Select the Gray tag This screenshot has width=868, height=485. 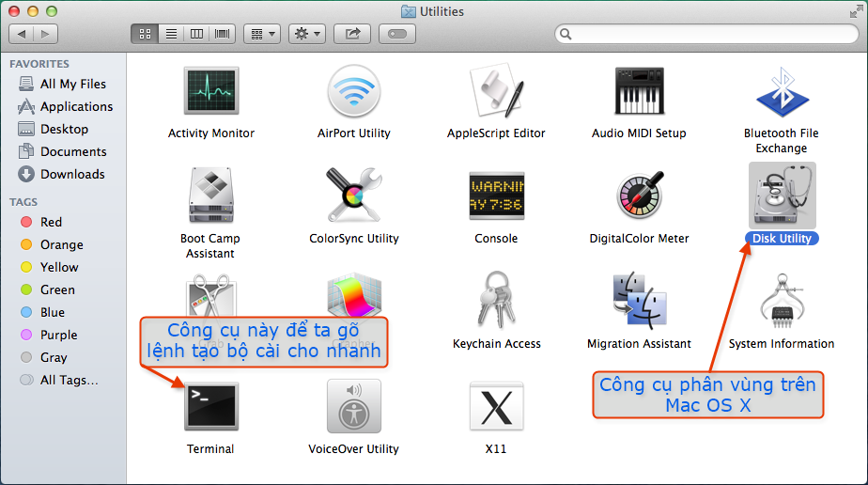[44, 358]
